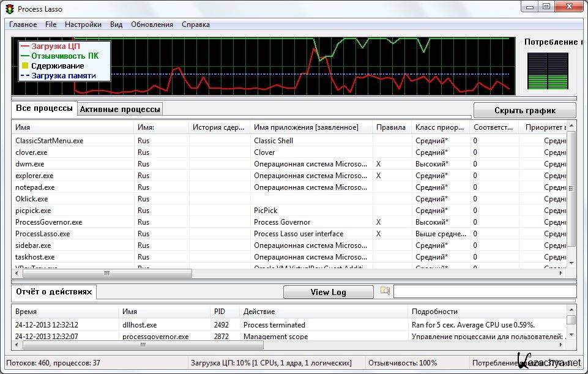Image resolution: width=588 pixels, height=374 pixels.
Task: Open the Настройки menu
Action: (x=83, y=24)
